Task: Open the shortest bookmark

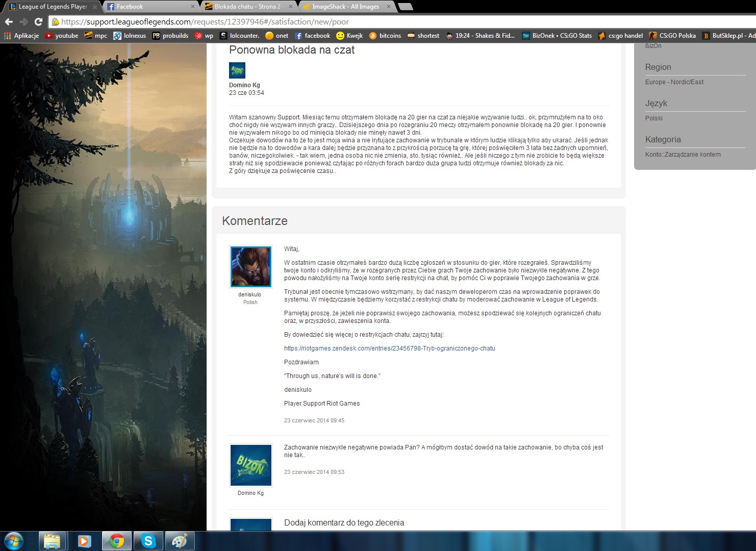Action: pyautogui.click(x=423, y=36)
